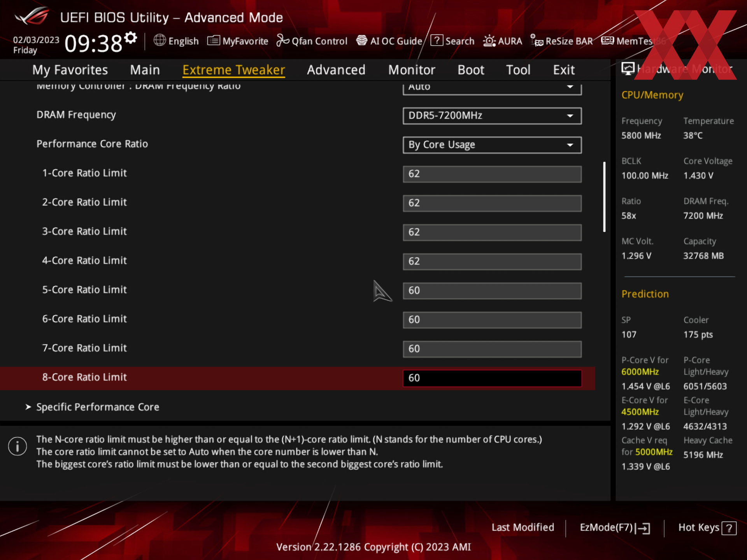Open AURA lighting icon
The width and height of the screenshot is (747, 560).
pyautogui.click(x=489, y=40)
